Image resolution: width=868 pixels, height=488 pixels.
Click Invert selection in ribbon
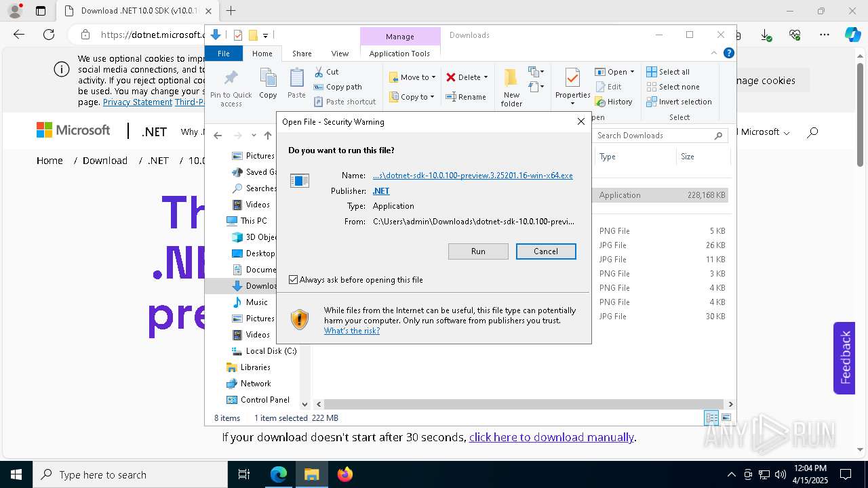679,102
